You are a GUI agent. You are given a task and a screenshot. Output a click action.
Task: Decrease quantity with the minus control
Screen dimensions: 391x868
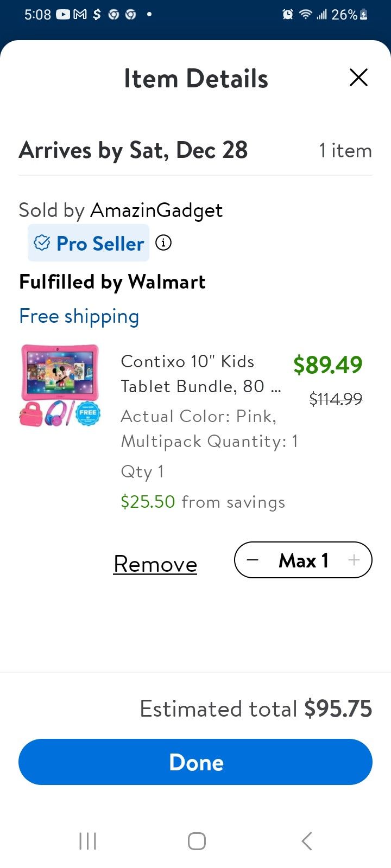click(x=253, y=560)
